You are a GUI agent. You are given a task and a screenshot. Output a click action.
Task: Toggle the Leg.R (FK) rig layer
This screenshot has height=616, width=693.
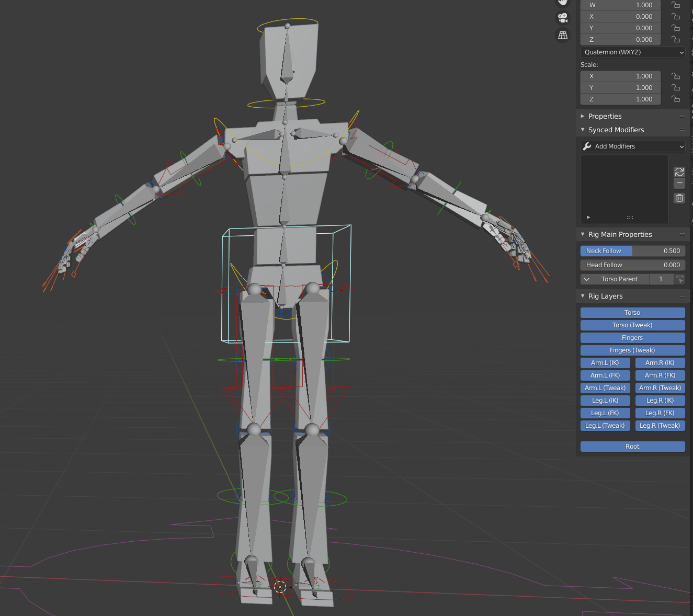pos(660,413)
